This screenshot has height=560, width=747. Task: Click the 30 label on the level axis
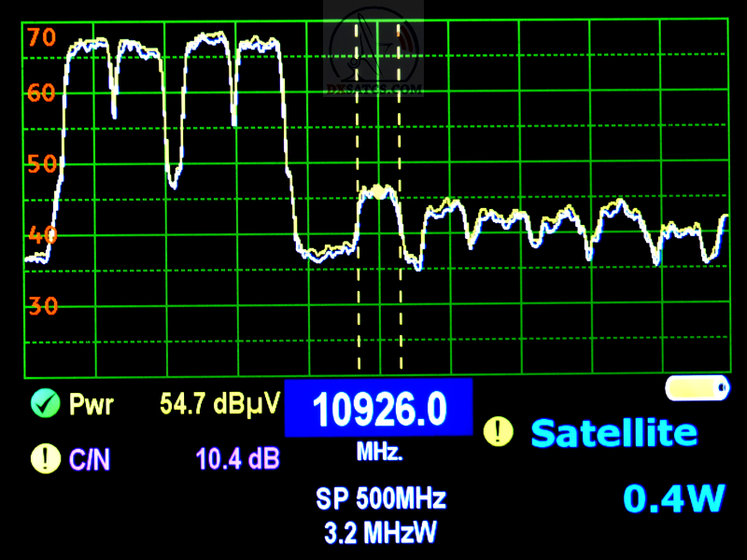coord(42,305)
